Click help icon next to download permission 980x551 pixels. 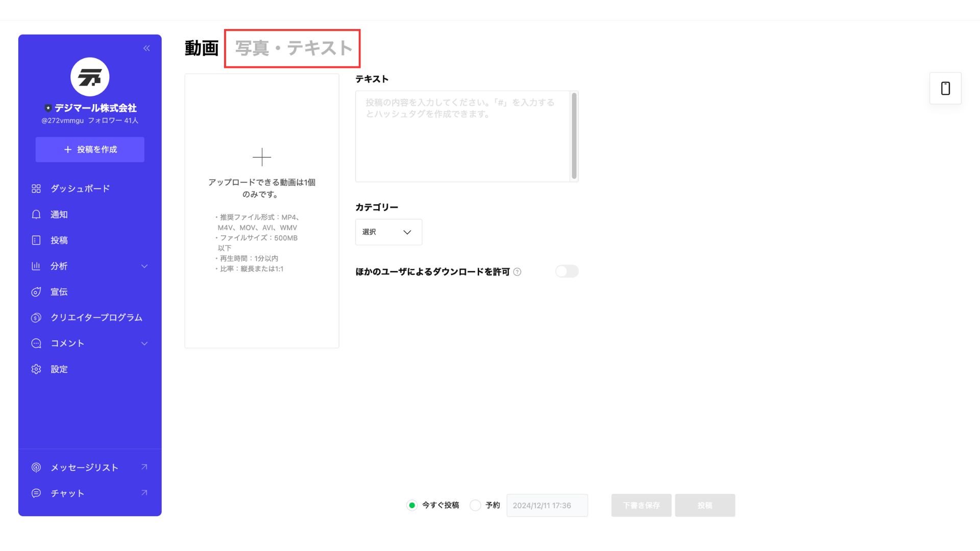click(x=517, y=272)
